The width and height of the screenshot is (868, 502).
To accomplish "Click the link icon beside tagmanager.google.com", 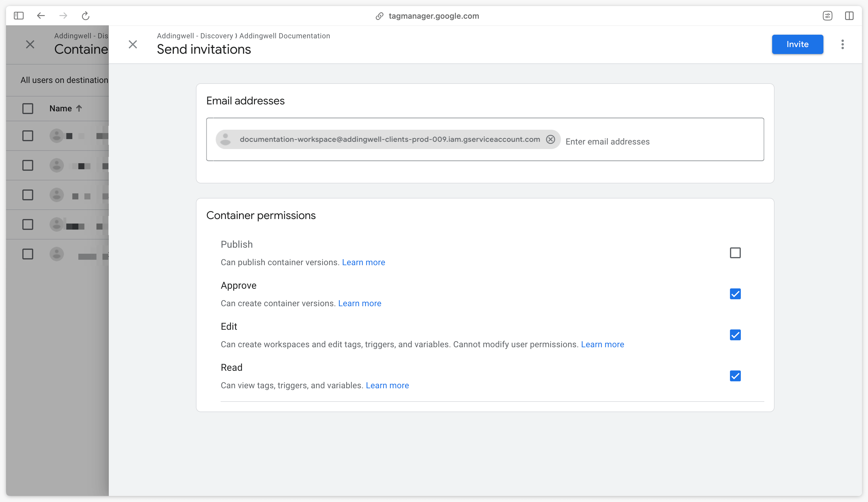I will [379, 16].
